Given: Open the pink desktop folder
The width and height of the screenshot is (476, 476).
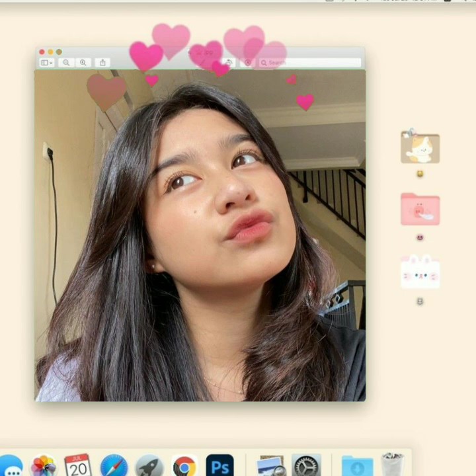Looking at the screenshot, I should 420,210.
